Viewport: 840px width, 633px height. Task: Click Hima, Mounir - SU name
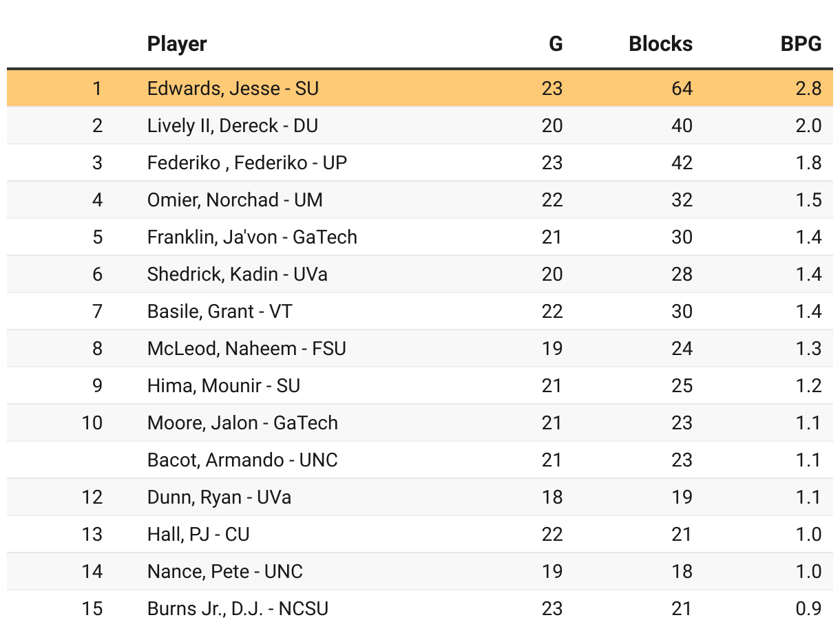point(223,386)
